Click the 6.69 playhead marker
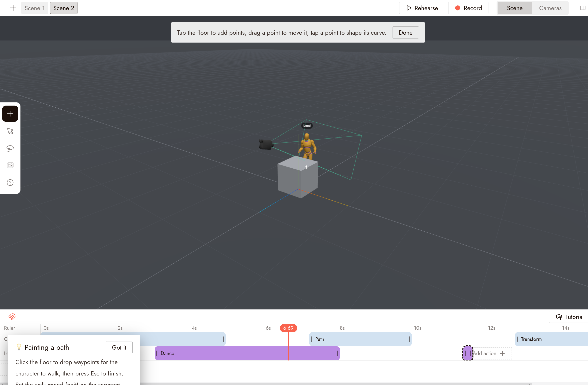The height and width of the screenshot is (385, 588). pos(288,328)
